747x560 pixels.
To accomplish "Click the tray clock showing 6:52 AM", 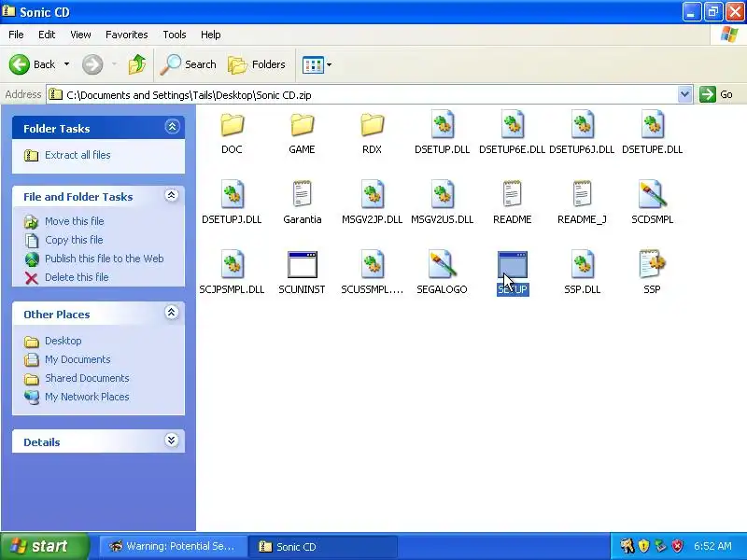I will point(712,546).
